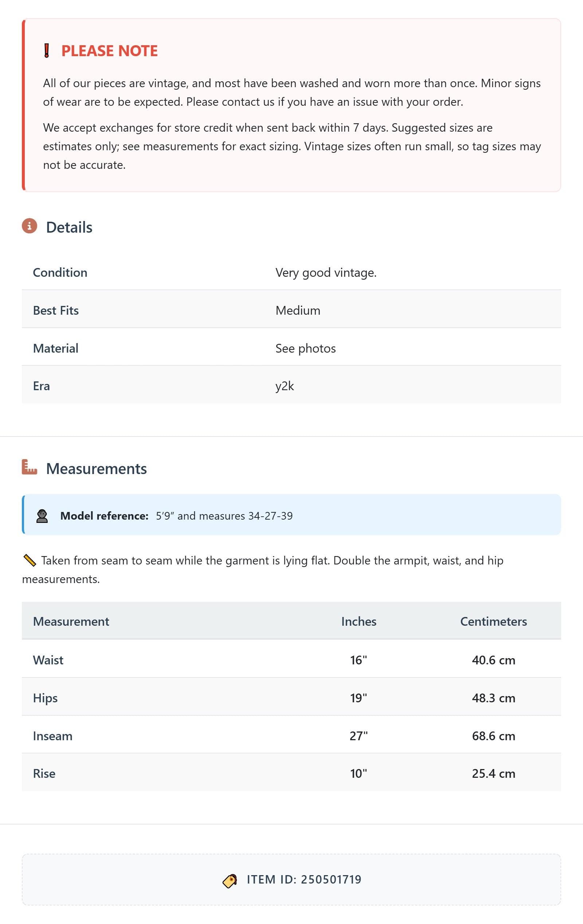This screenshot has width=583, height=924.
Task: Click the Details info circle icon
Action: click(x=30, y=226)
